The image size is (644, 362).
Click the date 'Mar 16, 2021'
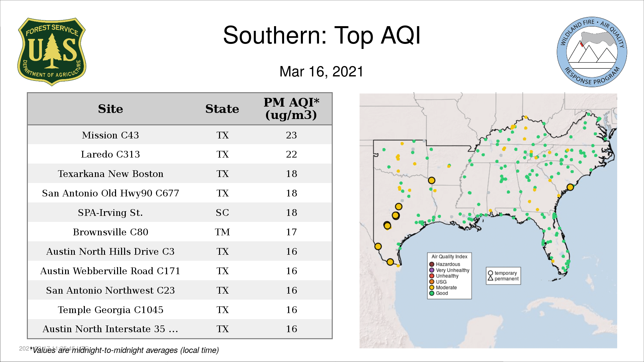(x=321, y=72)
